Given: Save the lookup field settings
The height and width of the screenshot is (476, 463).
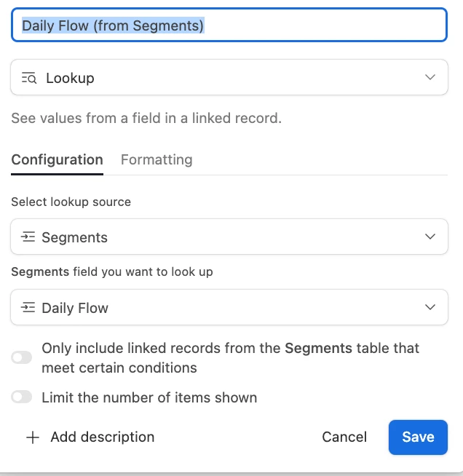Looking at the screenshot, I should [418, 437].
